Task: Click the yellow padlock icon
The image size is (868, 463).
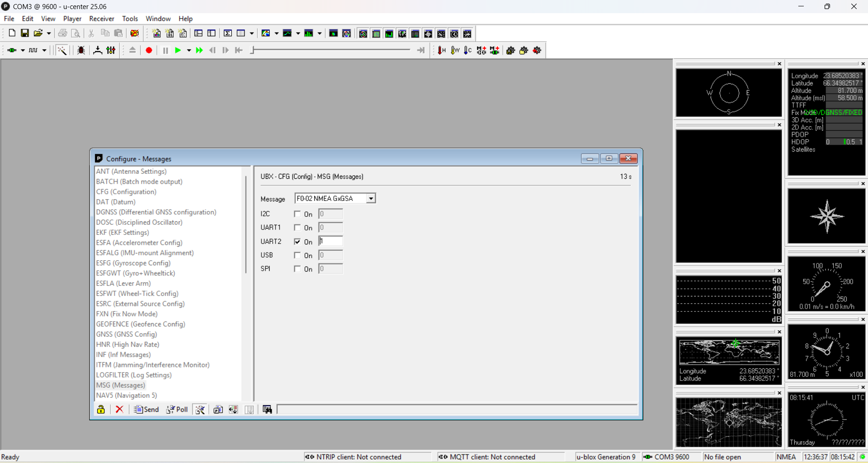Action: click(x=101, y=410)
